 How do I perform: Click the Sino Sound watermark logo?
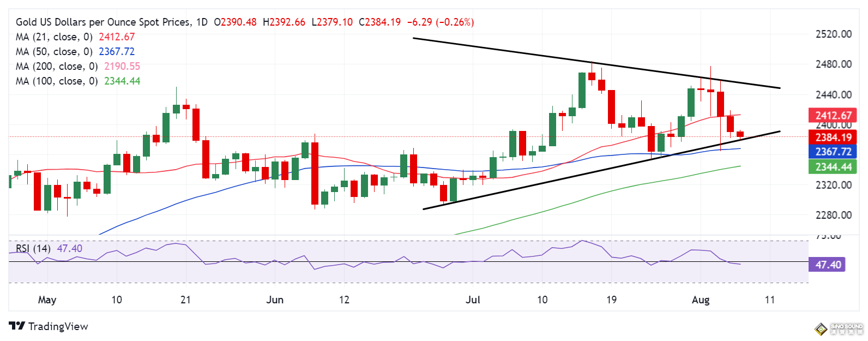(x=839, y=328)
